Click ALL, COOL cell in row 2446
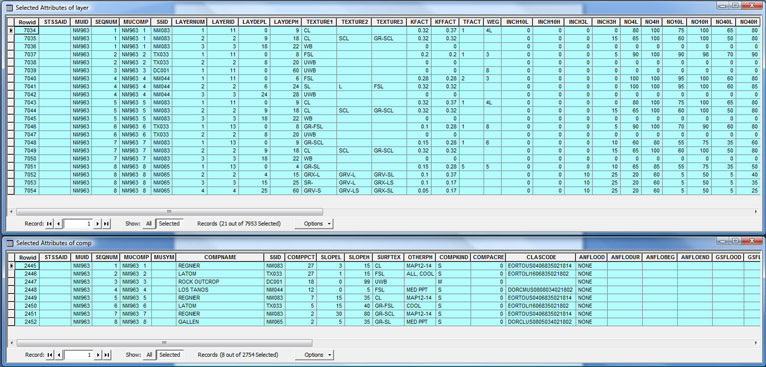 pos(419,274)
